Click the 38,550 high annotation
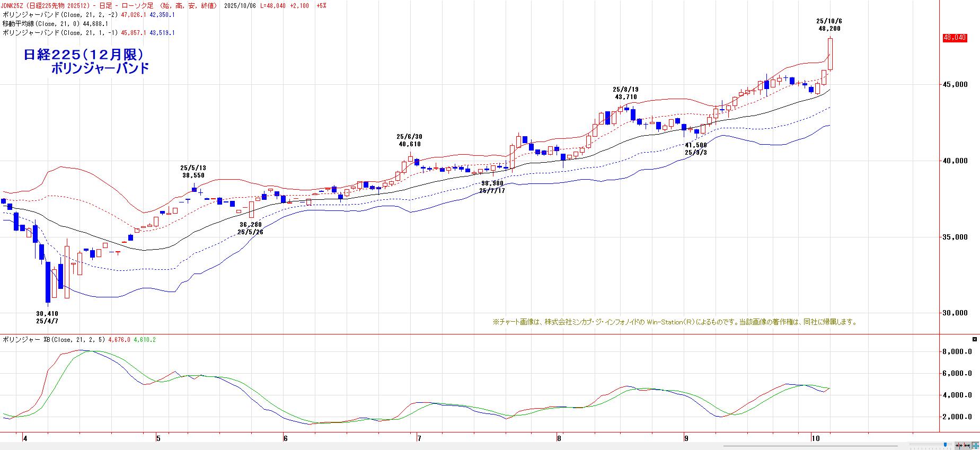The height and width of the screenshot is (450, 980). coord(193,175)
